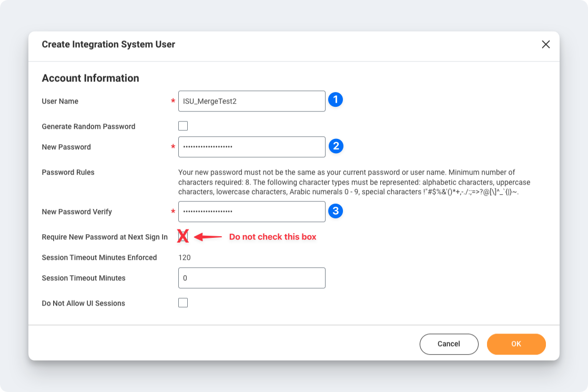
Task: Click the User Name text field
Action: 251,101
